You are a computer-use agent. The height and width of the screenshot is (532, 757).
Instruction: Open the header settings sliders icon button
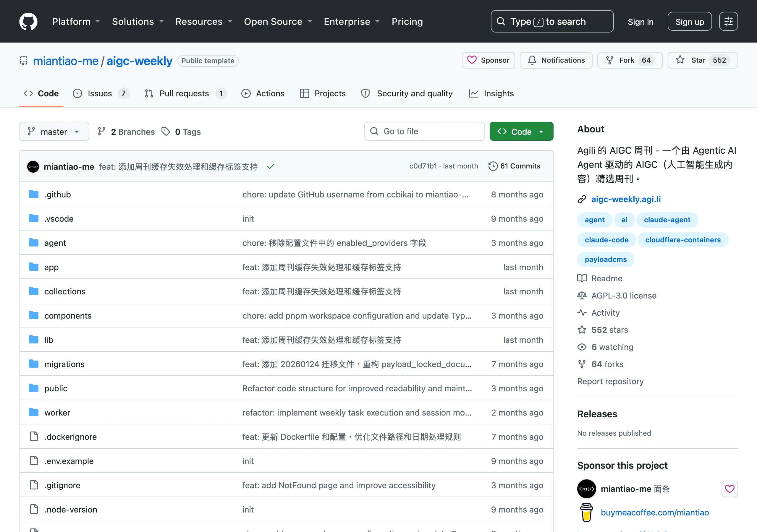[x=728, y=21]
